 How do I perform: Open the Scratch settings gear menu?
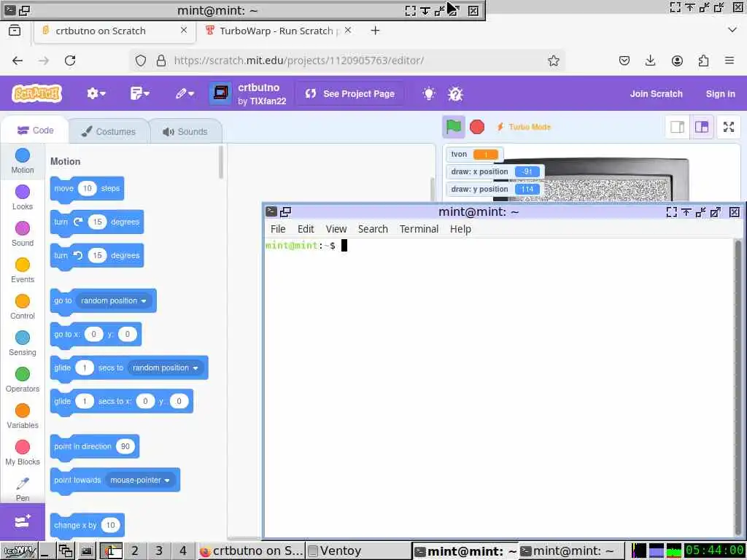[x=96, y=93]
